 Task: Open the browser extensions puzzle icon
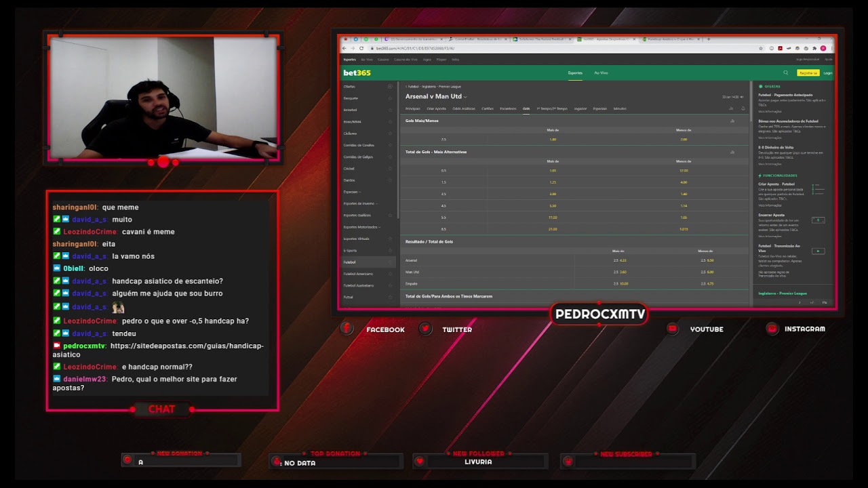coord(813,48)
